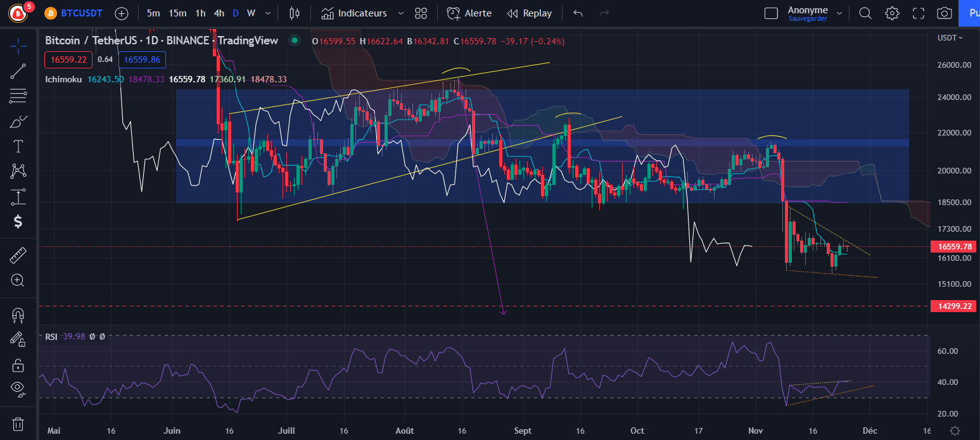Switch to the weekly W timeframe
This screenshot has height=440, width=980.
251,13
